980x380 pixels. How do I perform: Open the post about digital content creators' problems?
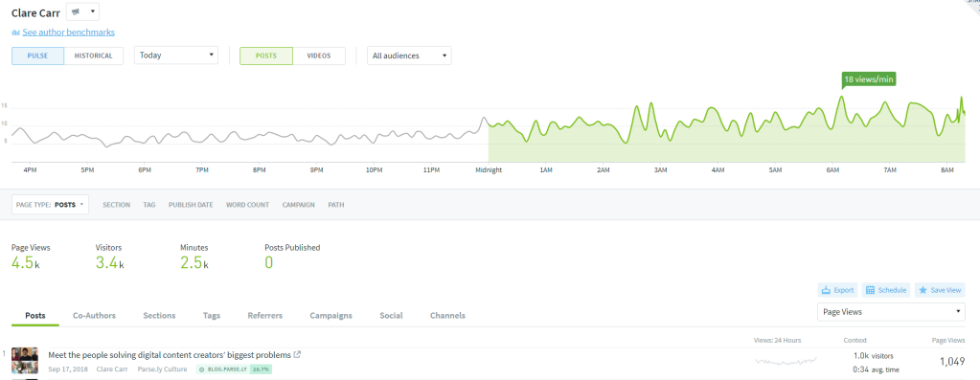point(170,355)
